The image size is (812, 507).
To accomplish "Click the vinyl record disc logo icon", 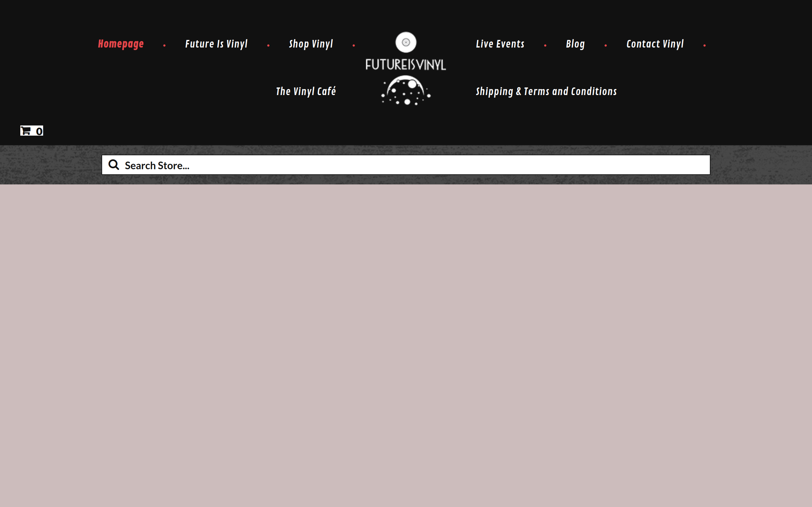I will (x=406, y=42).
